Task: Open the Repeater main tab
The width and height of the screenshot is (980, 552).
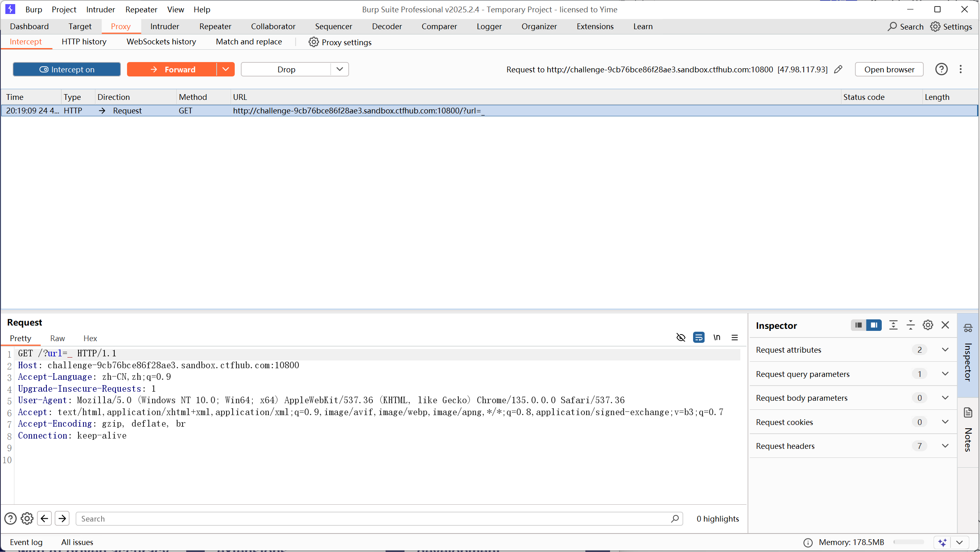Action: 215,26
